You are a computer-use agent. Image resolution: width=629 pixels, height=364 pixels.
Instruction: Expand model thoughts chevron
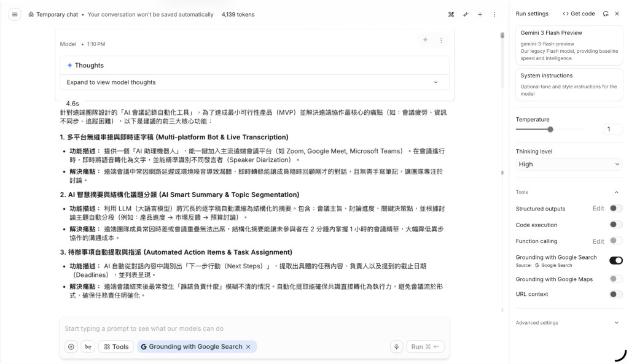(x=436, y=82)
